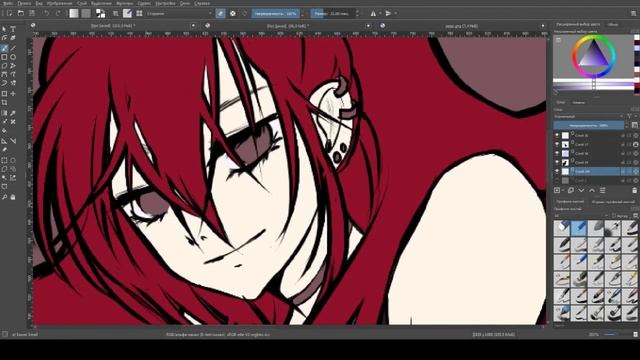Select the Text tool in toolbox

point(13,29)
